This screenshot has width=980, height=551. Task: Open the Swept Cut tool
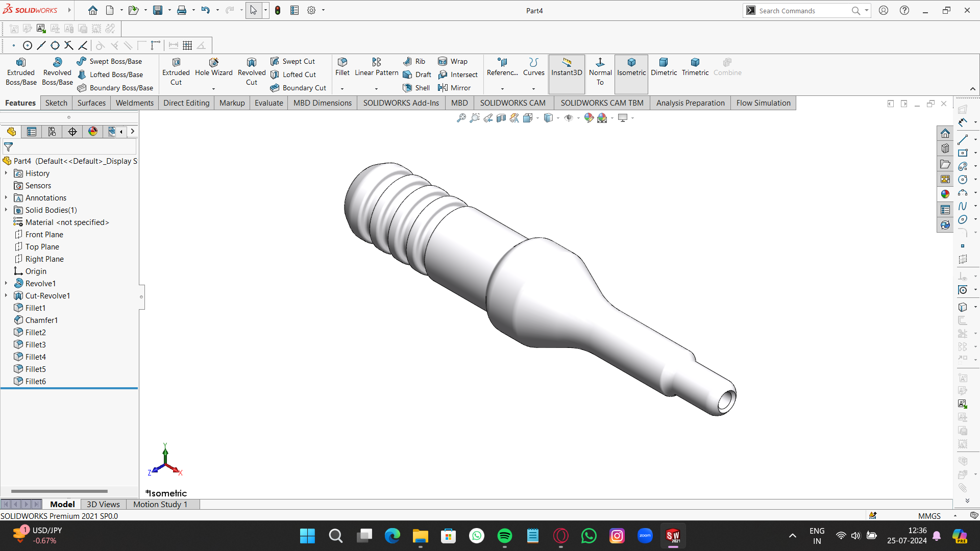pyautogui.click(x=293, y=61)
